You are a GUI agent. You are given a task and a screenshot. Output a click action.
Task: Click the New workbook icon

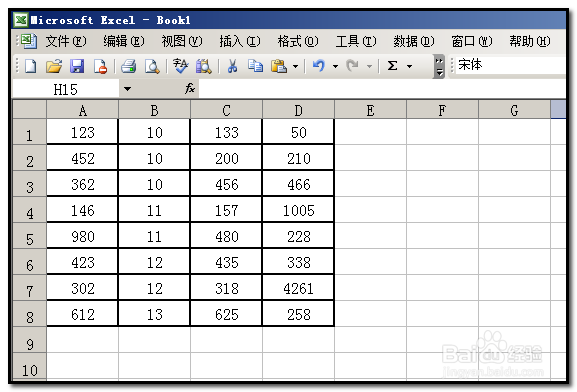30,67
